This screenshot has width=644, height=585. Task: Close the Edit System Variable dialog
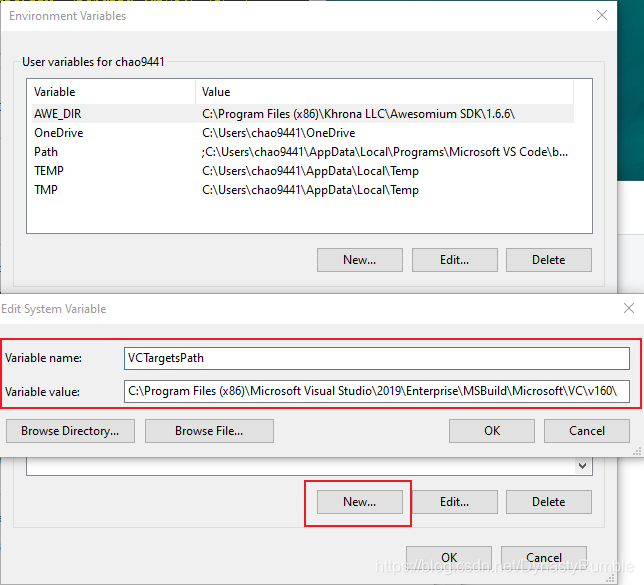629,308
